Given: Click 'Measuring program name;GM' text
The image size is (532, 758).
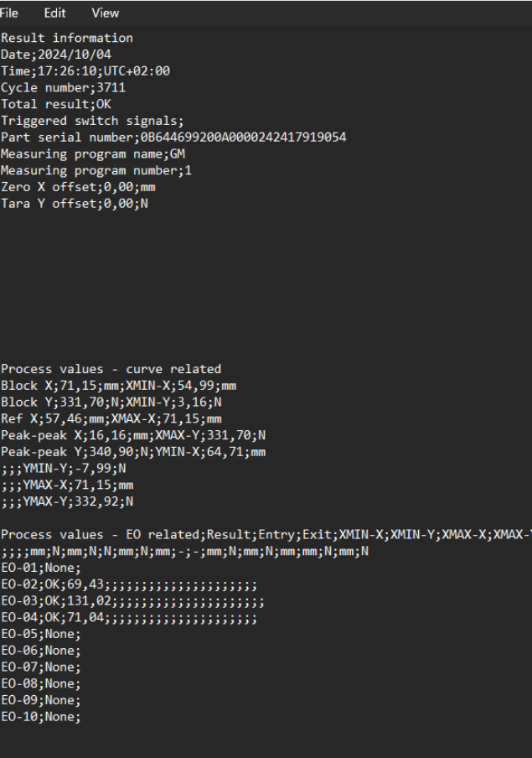Looking at the screenshot, I should 86,153.
